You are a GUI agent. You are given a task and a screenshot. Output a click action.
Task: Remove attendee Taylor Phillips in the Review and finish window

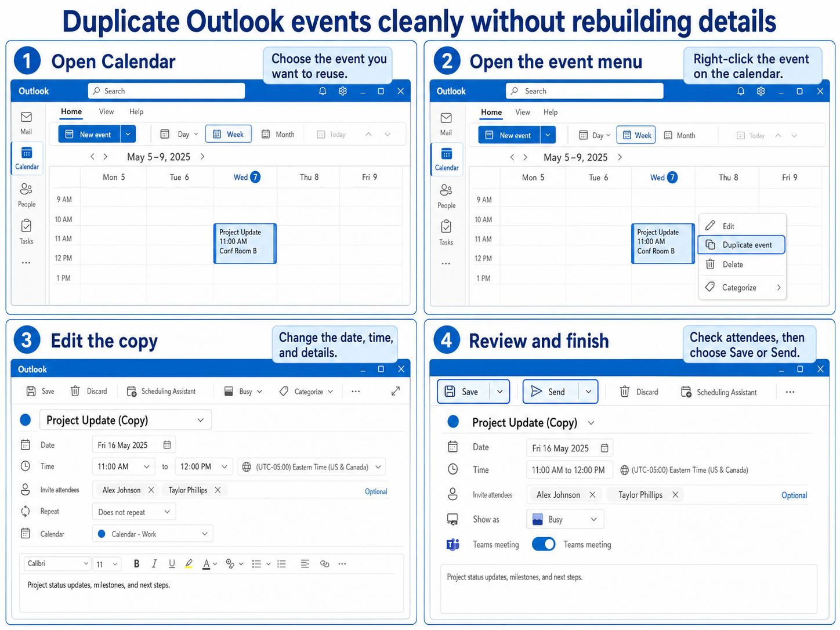(675, 495)
